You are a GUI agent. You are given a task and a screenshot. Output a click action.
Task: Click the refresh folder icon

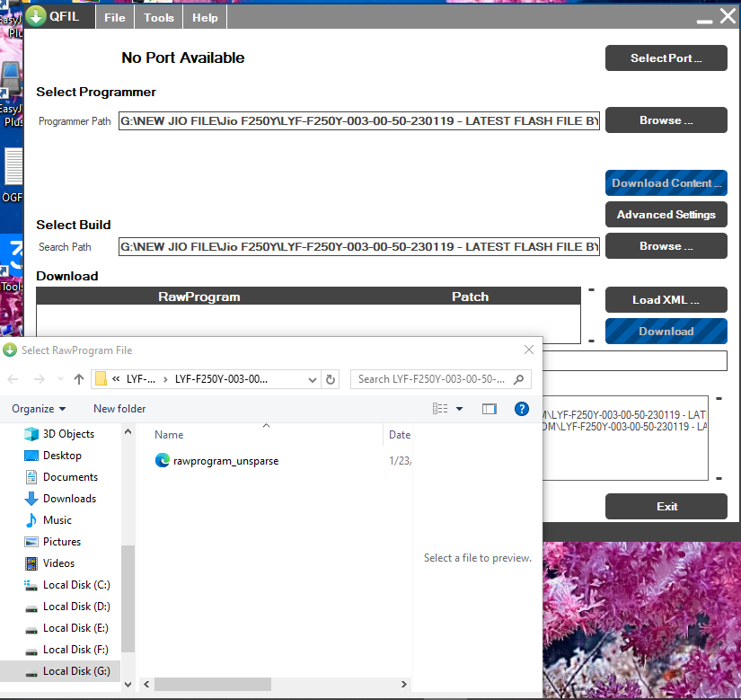pyautogui.click(x=331, y=379)
